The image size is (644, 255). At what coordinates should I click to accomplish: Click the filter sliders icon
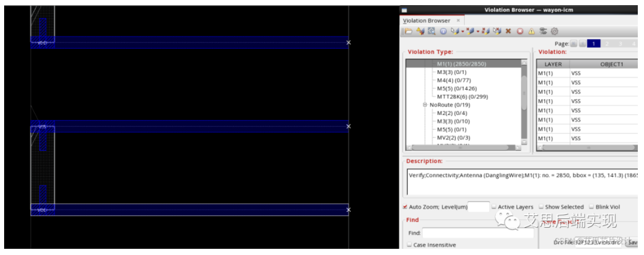tap(543, 31)
